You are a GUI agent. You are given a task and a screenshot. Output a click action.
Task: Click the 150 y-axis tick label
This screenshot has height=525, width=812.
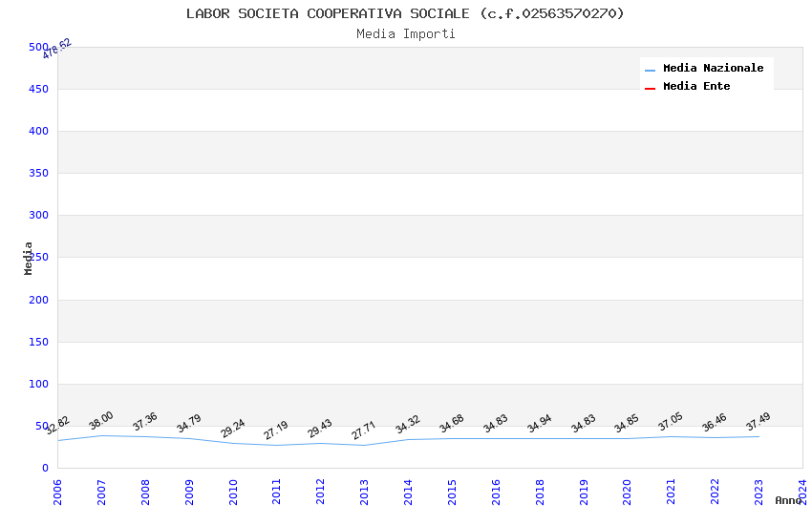tap(38, 342)
